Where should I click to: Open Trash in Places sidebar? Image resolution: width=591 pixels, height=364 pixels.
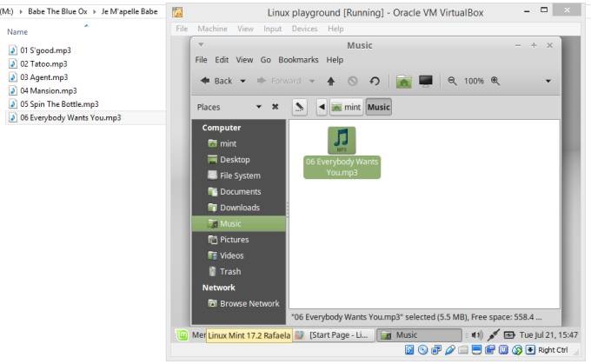pyautogui.click(x=239, y=272)
